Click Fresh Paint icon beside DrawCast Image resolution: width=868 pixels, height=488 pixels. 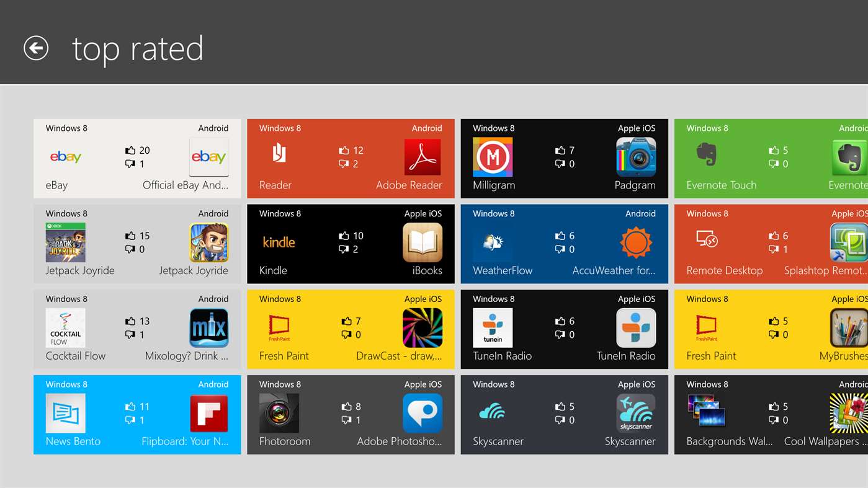(279, 328)
